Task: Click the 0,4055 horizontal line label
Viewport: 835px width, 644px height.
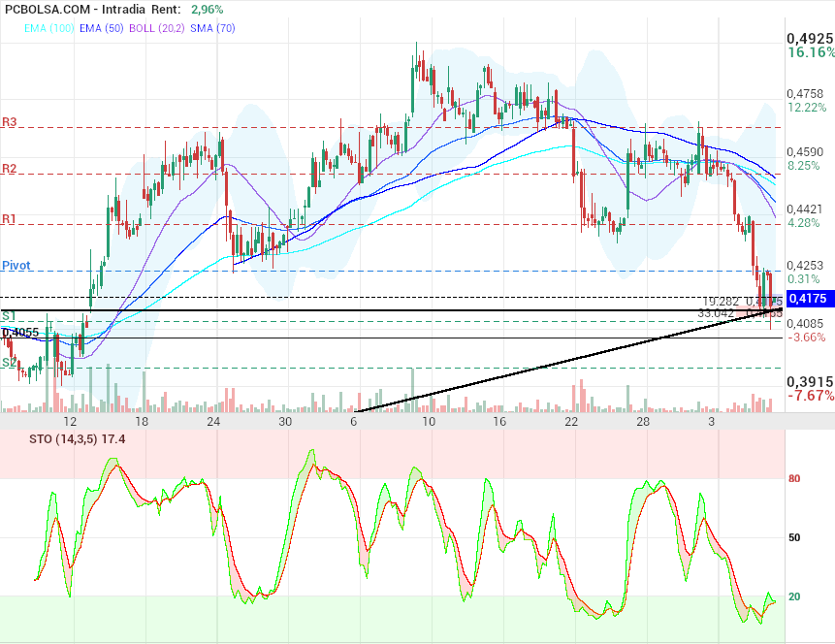Action: (x=20, y=332)
